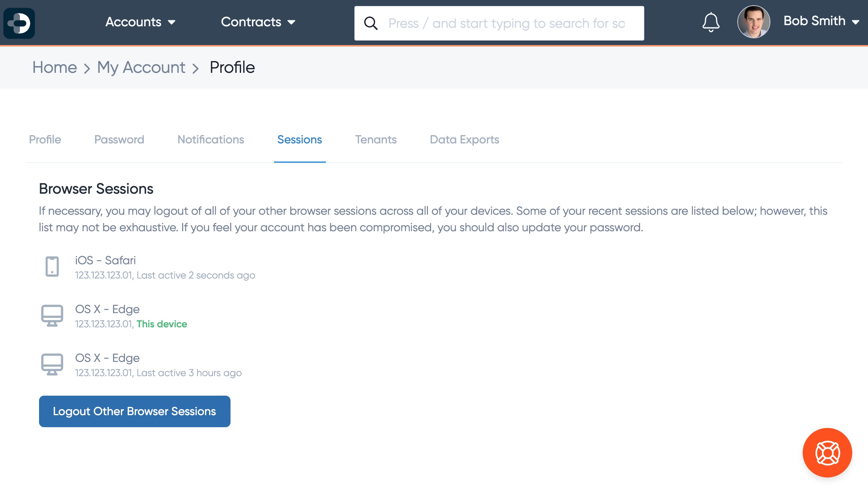This screenshot has width=868, height=485.
Task: Click Logout Other Browser Sessions button
Action: pyautogui.click(x=135, y=411)
